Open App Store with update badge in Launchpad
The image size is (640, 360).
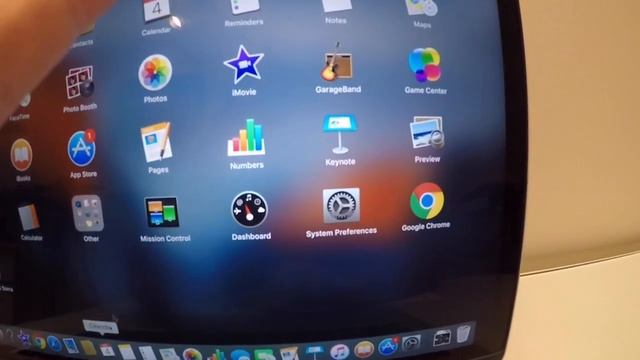tap(82, 149)
